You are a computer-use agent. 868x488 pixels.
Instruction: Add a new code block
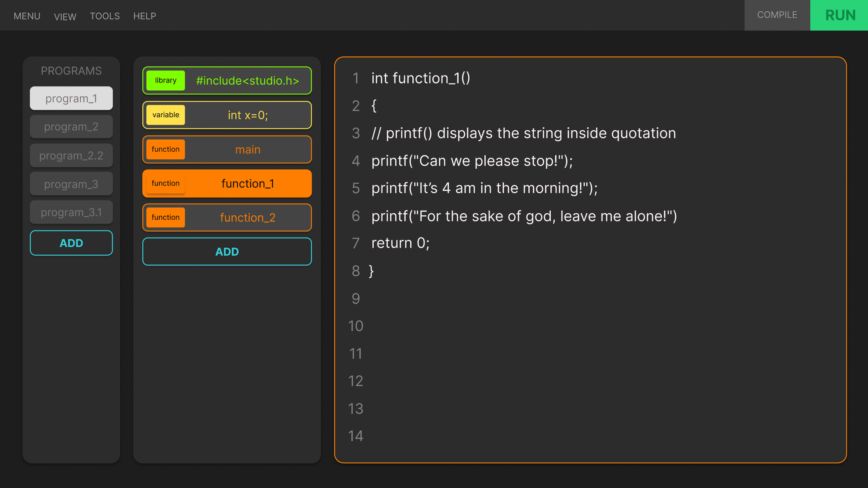click(227, 252)
